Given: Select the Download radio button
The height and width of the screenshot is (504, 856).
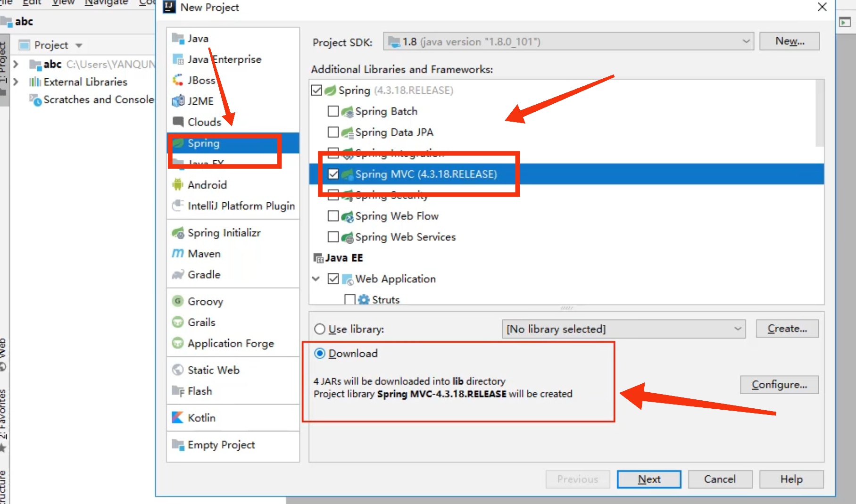Looking at the screenshot, I should [x=320, y=353].
